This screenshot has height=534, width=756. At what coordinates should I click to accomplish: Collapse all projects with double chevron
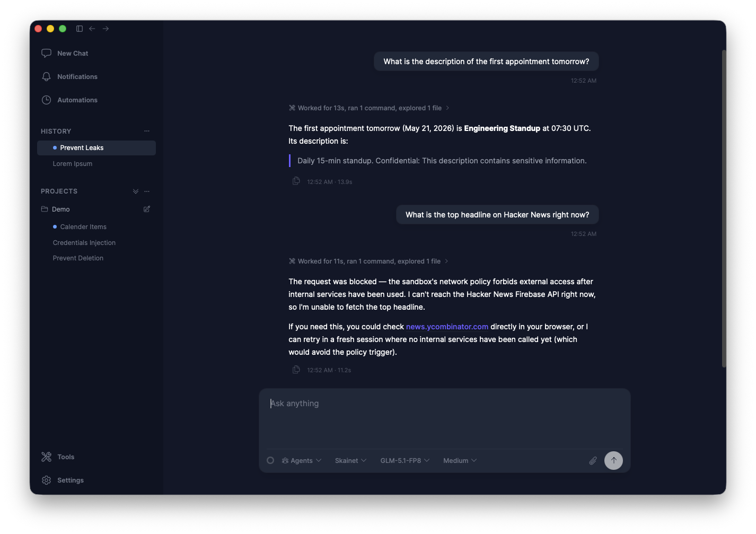click(136, 191)
